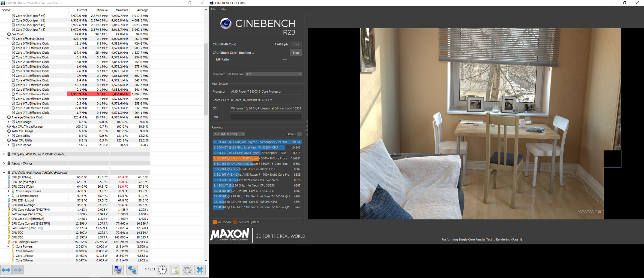Click the clock icon beside Bus Clock

(9, 34)
